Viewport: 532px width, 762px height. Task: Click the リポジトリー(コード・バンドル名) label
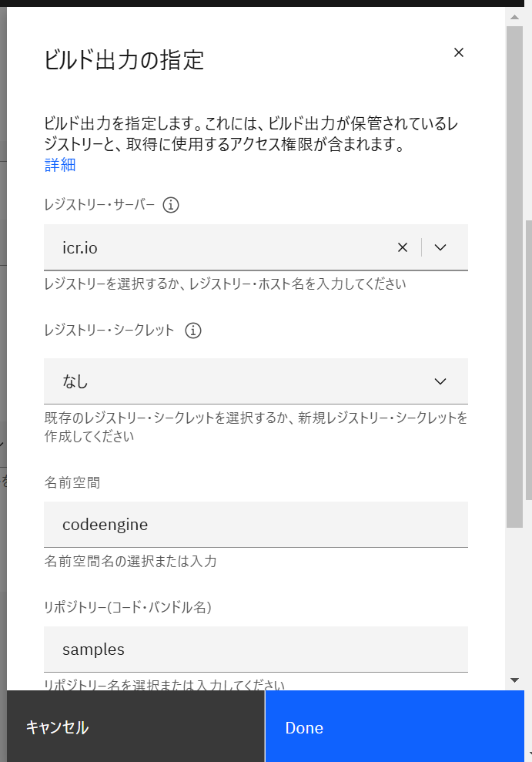coord(128,607)
